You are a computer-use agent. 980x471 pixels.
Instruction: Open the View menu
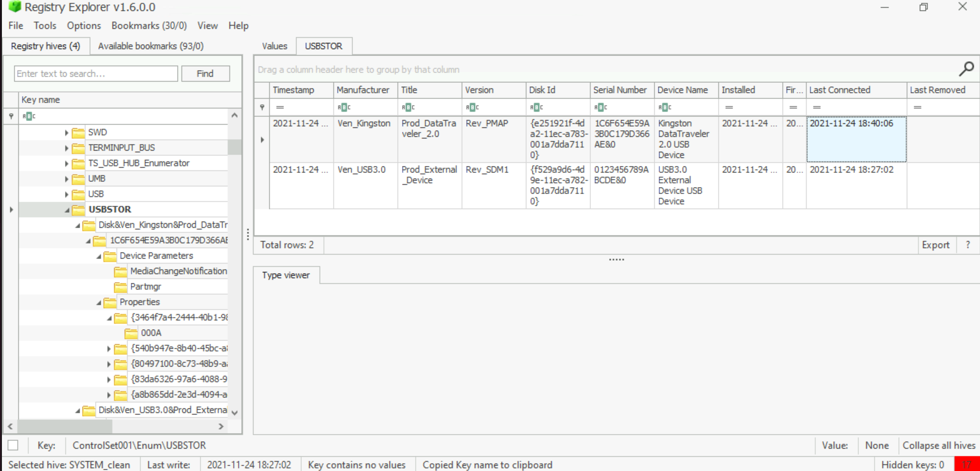(207, 25)
